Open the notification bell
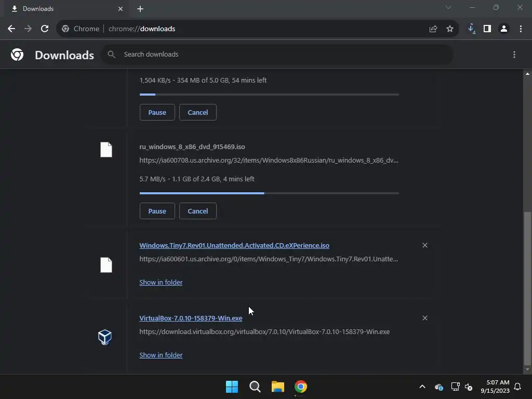The image size is (532, 399). tap(517, 387)
